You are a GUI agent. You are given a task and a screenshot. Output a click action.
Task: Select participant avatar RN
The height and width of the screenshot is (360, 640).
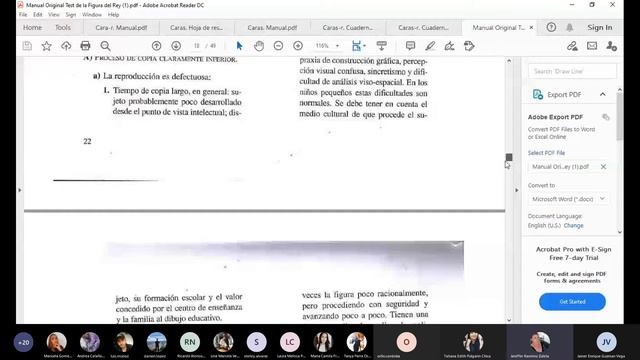(190, 342)
